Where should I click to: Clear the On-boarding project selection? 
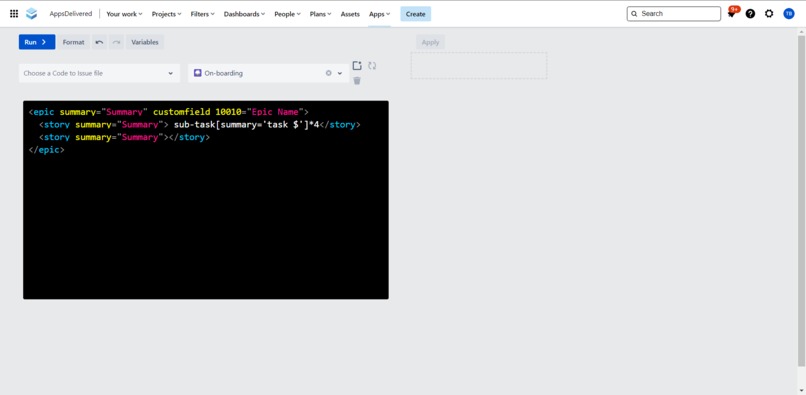tap(328, 73)
